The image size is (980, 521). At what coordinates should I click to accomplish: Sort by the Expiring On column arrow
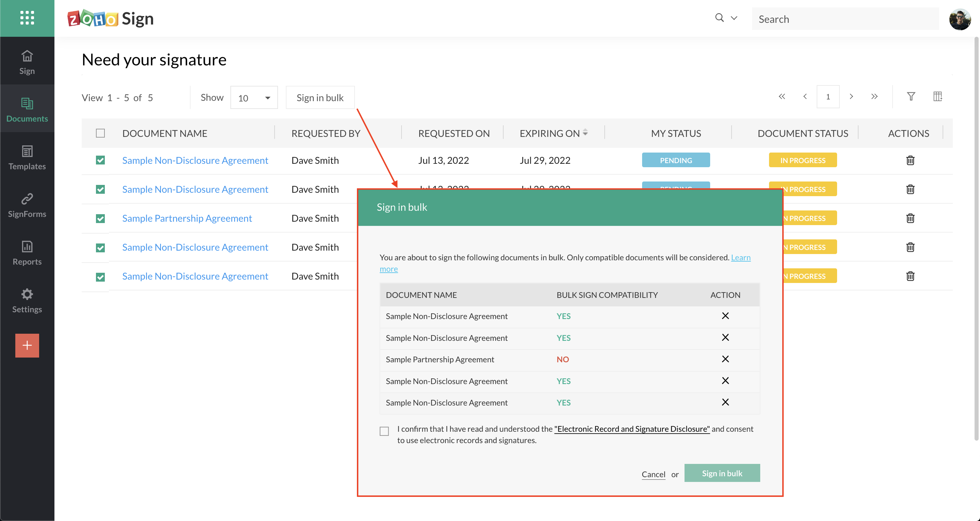585,132
